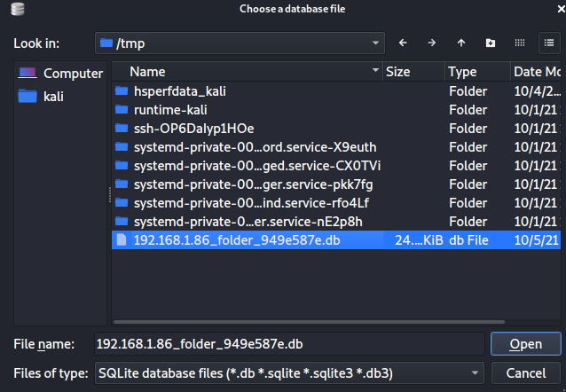Click the Computer icon in the sidebar
The image size is (566, 392).
28,74
